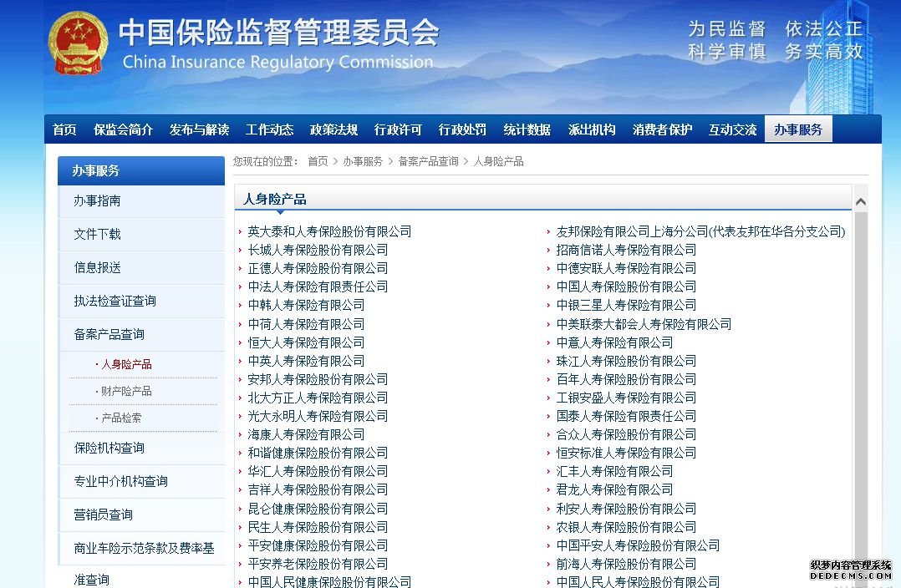Open 友邦保险有限公司上海分公司 link

700,231
